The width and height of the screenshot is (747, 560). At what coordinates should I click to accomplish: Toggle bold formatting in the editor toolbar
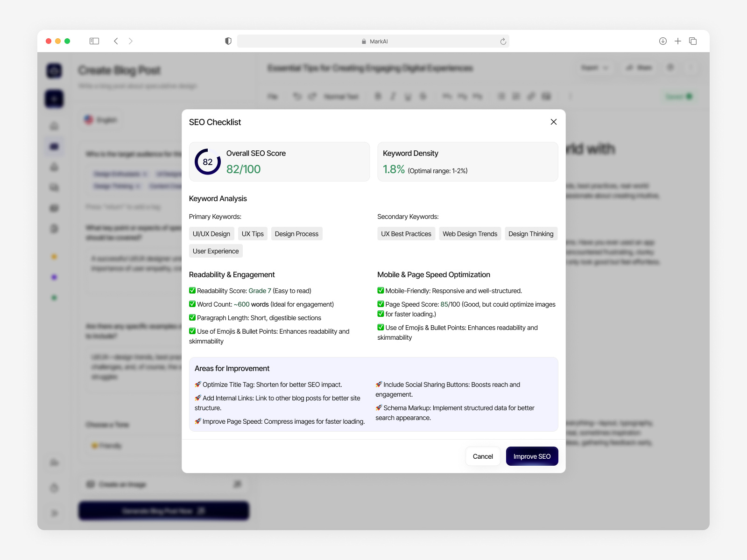point(377,96)
